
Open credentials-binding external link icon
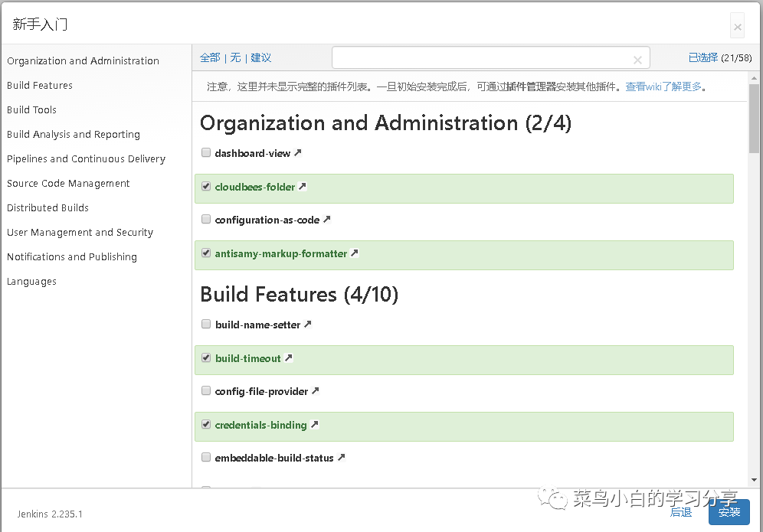(x=314, y=425)
